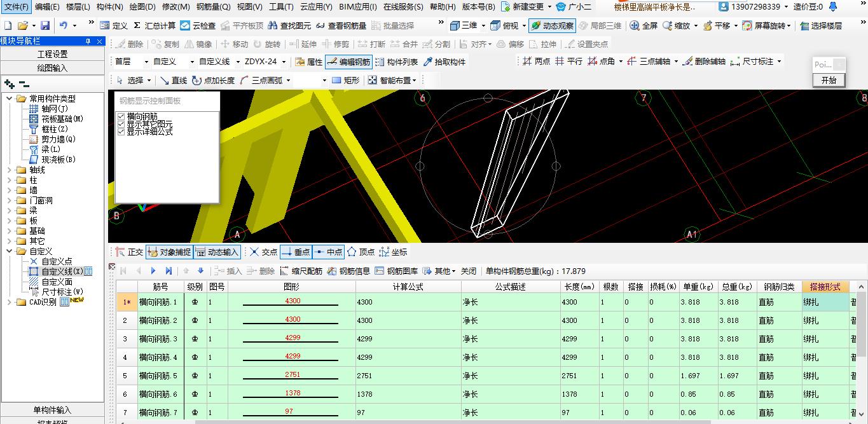Select 剪力墙(Q) tree item
Viewport: 868px width, 424px height.
[59, 139]
